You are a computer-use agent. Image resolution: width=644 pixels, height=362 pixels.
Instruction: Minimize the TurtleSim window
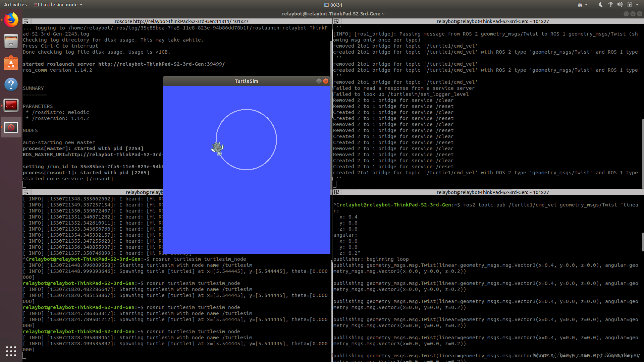click(x=319, y=81)
